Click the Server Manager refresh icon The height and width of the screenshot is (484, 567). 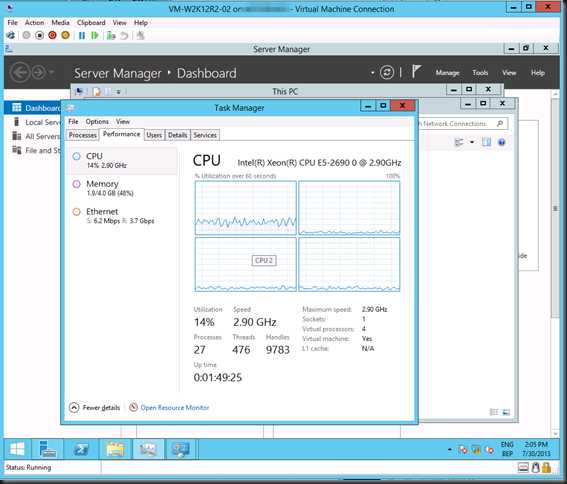coord(387,72)
